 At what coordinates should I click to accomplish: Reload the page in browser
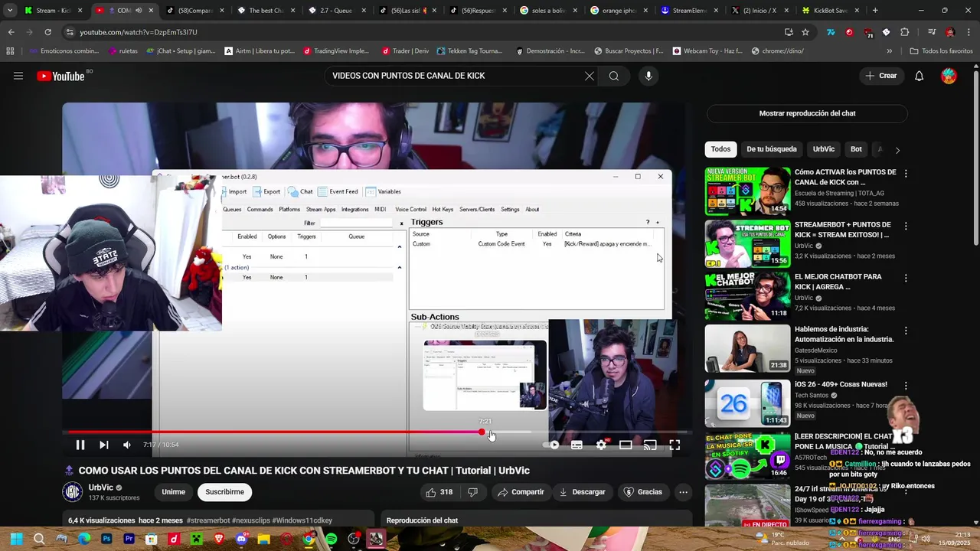coord(47,32)
